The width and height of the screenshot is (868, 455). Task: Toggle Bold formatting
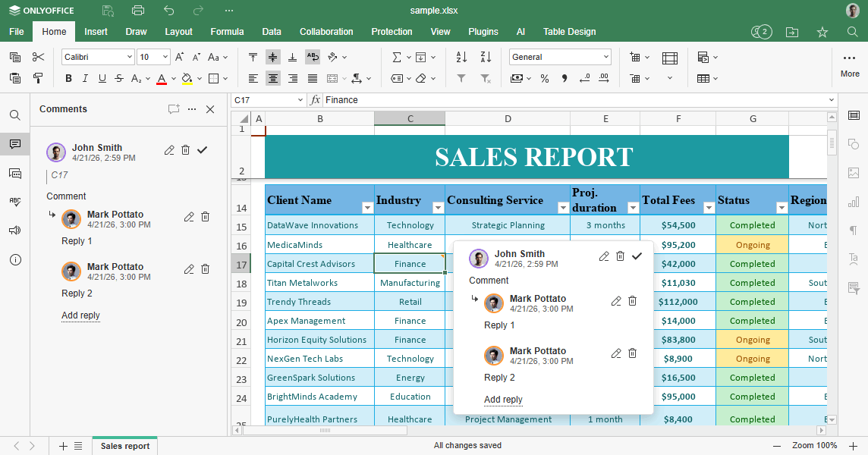[68, 78]
